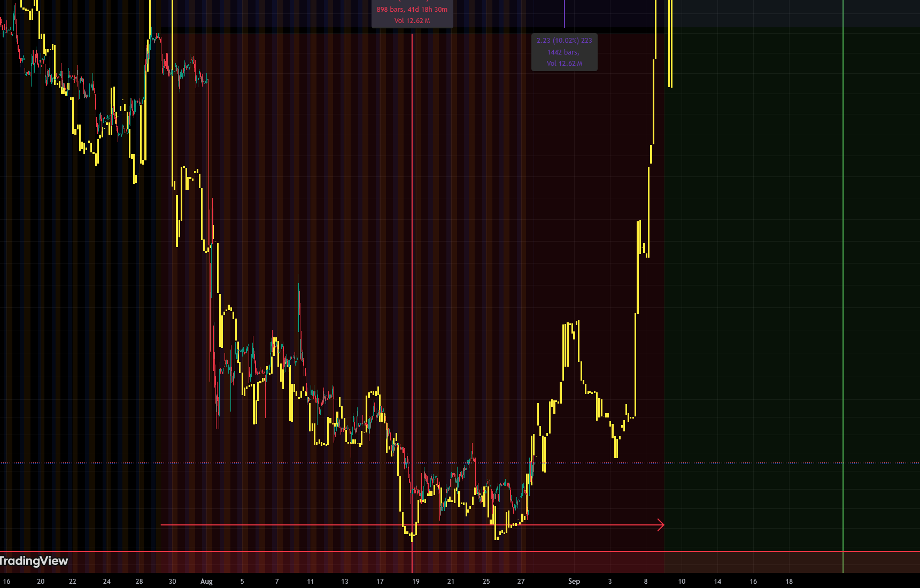Screen dimensions: 920x588
Task: Click date "20" on the time axis
Action: click(x=41, y=582)
